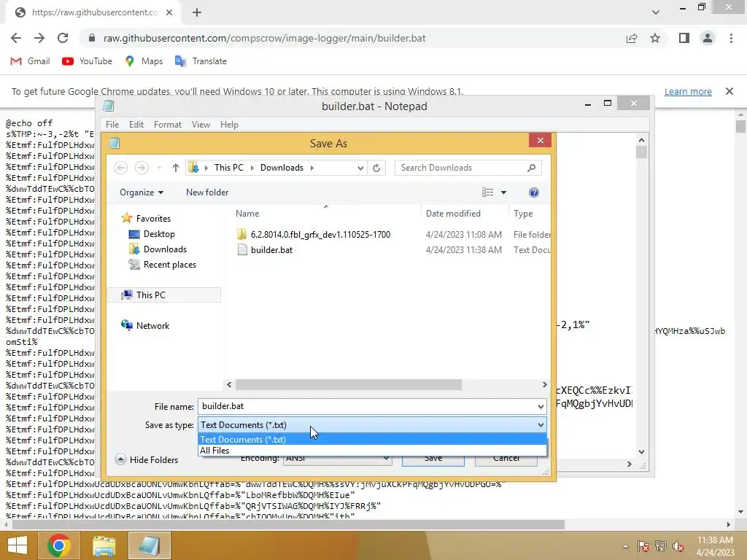Change view layout icon in Save As

click(487, 192)
